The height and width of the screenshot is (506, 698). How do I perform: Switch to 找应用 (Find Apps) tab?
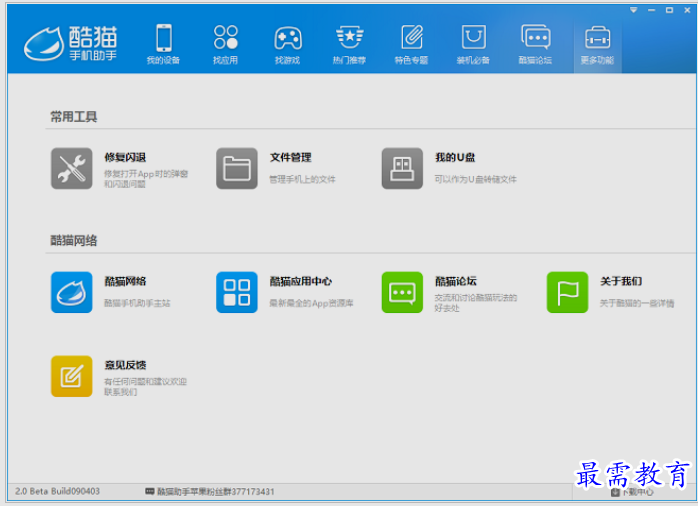226,45
